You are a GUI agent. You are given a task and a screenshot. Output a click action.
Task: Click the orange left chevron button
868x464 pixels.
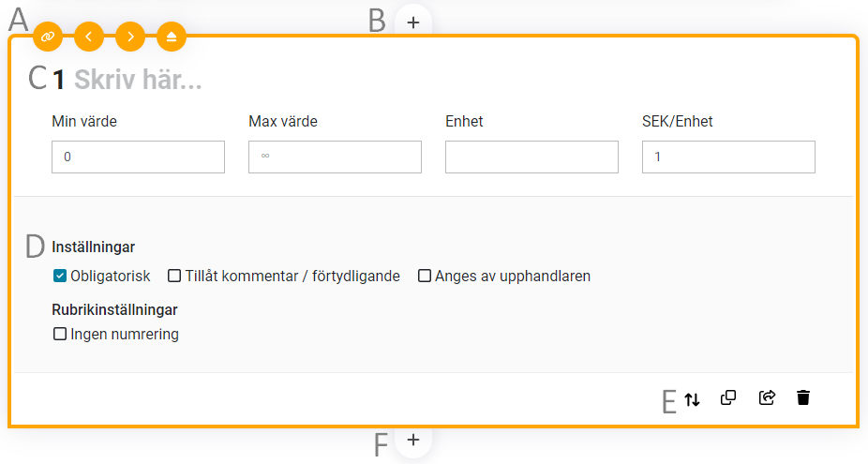point(89,37)
